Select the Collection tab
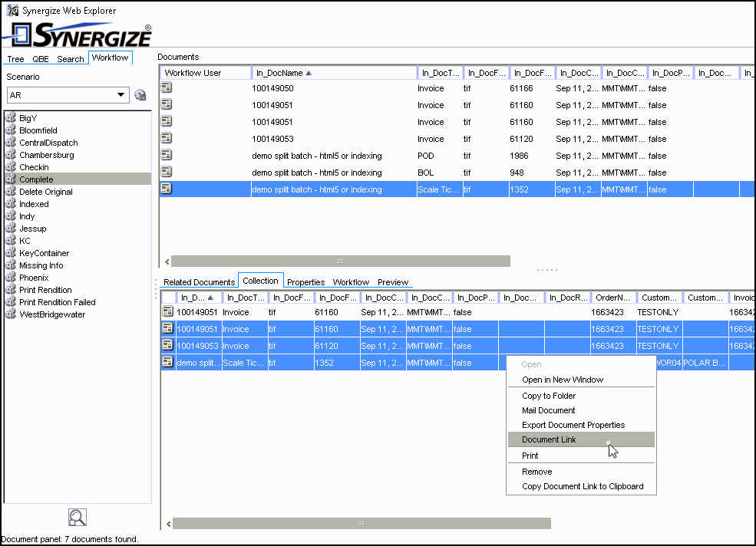Viewport: 756px width, 546px height. 260,281
